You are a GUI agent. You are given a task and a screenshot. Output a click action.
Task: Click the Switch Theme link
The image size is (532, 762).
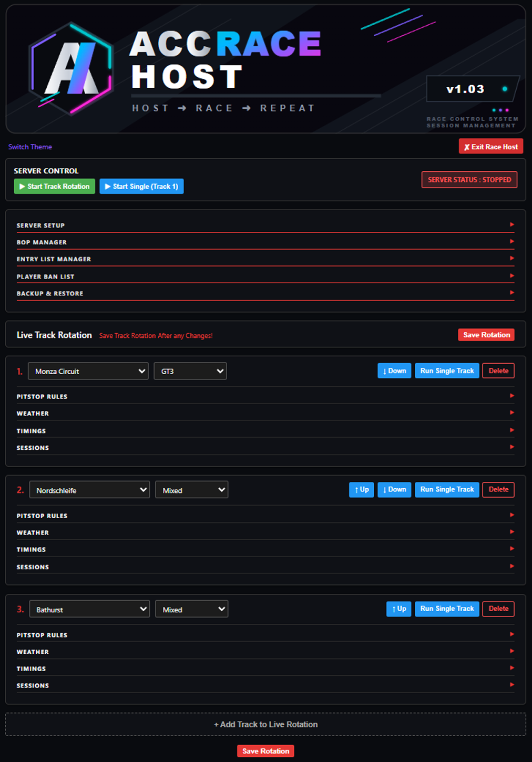click(x=30, y=147)
